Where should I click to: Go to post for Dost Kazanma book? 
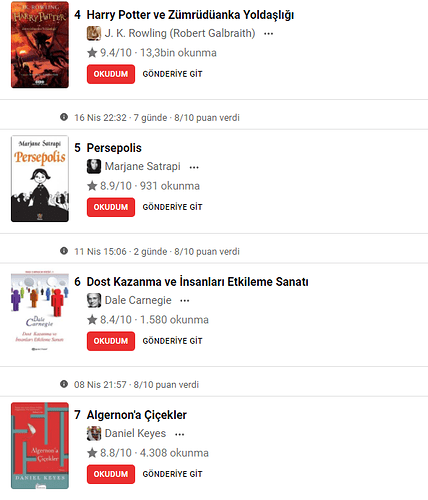(x=172, y=341)
